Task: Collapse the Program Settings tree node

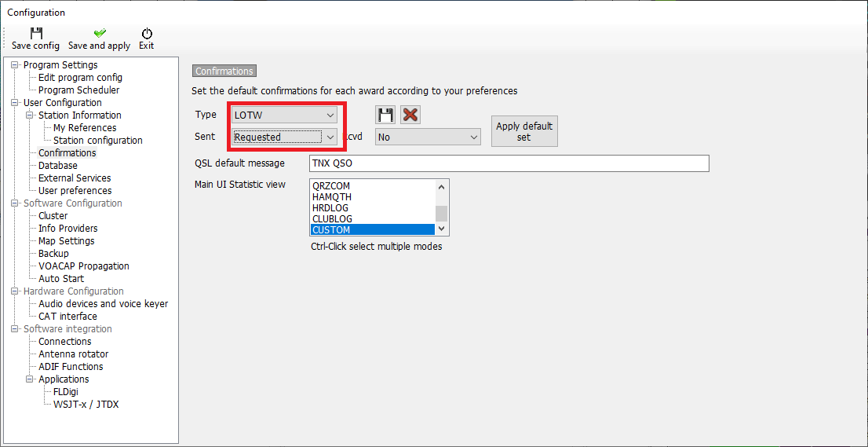Action: [14, 64]
